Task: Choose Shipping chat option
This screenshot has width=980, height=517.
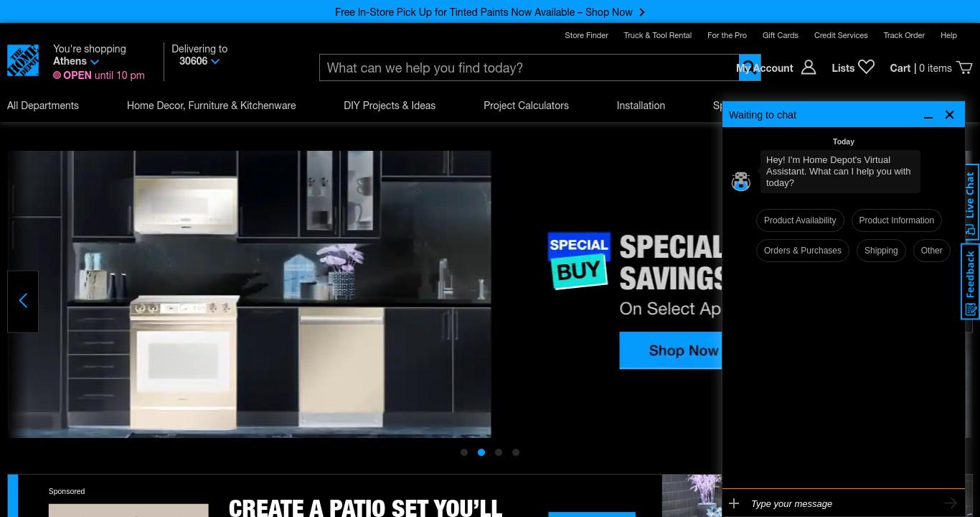Action: tap(881, 251)
